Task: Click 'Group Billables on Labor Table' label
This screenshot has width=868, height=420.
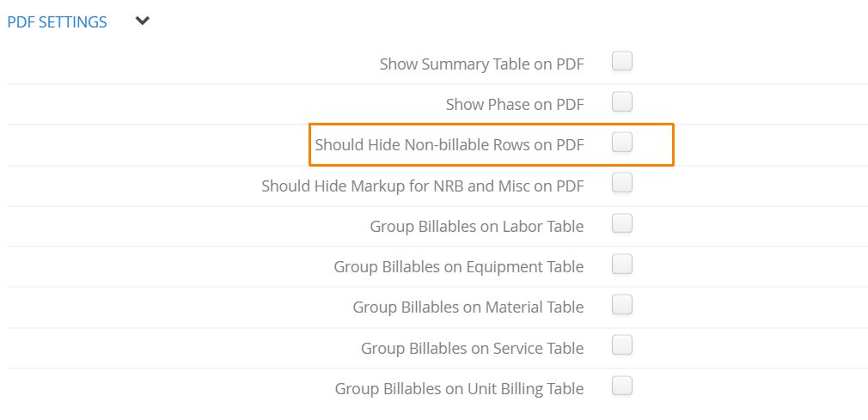Action: click(477, 227)
